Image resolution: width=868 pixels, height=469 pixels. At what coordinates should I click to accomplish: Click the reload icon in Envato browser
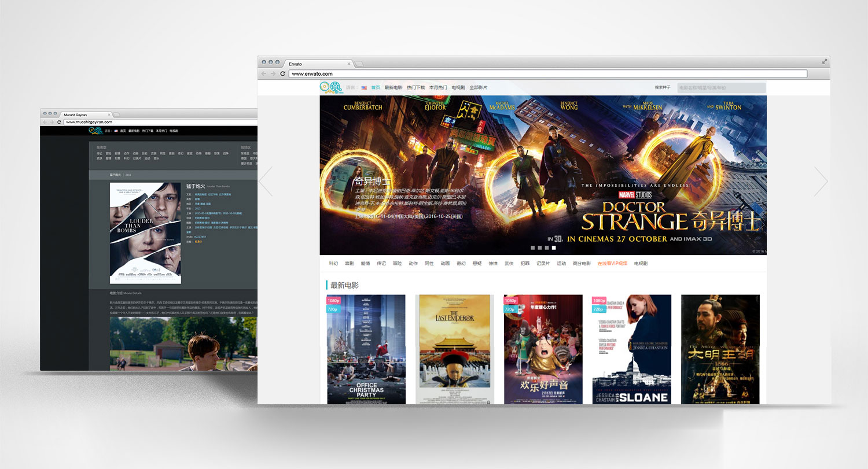tap(282, 74)
